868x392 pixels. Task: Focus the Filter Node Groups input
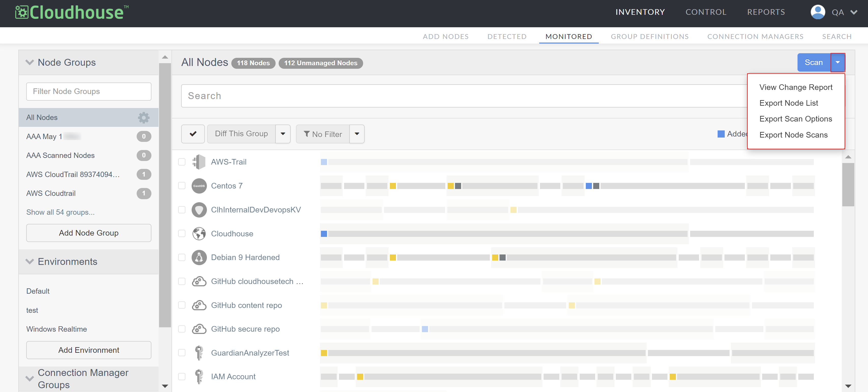[x=89, y=91]
